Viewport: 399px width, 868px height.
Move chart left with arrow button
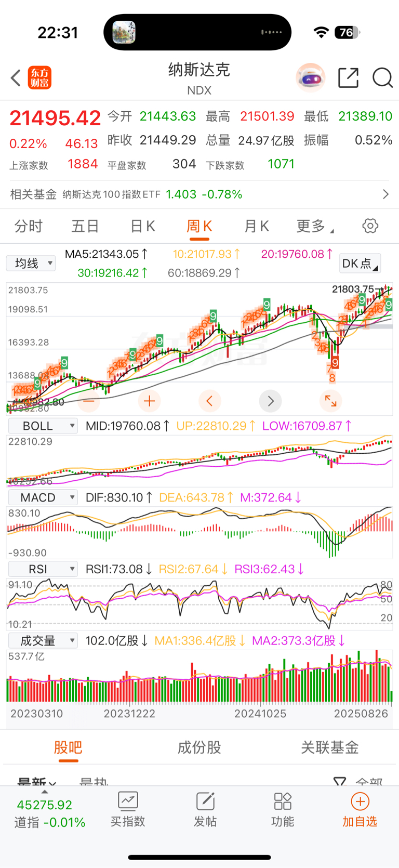pyautogui.click(x=210, y=401)
